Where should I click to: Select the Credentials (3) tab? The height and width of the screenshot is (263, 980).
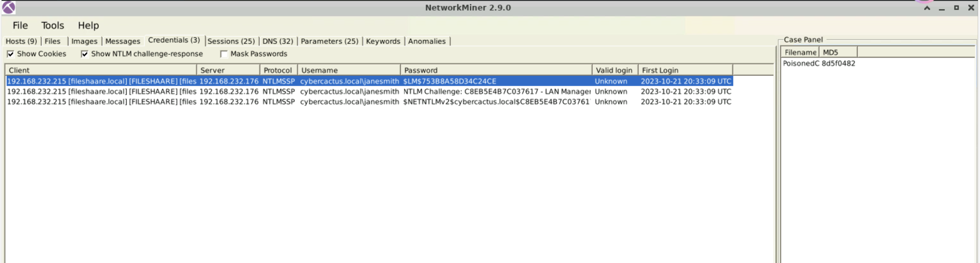[174, 40]
